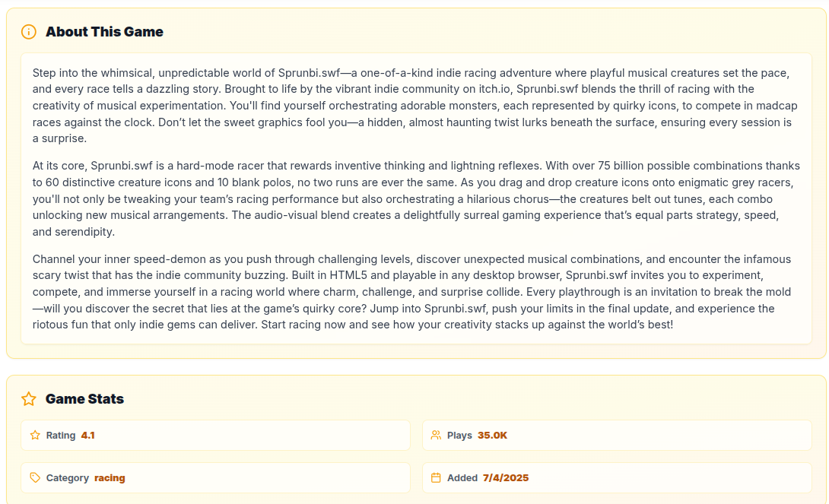This screenshot has height=504, width=829.
Task: Click the Plays label text
Action: coord(459,436)
